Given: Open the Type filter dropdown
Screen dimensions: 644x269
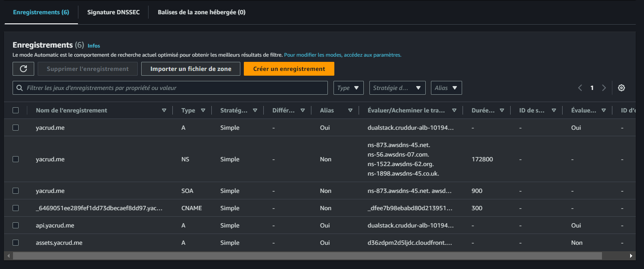Looking at the screenshot, I should click(349, 88).
